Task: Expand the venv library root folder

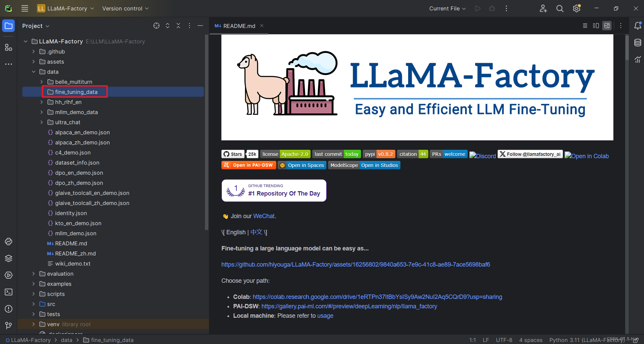Action: [x=34, y=324]
